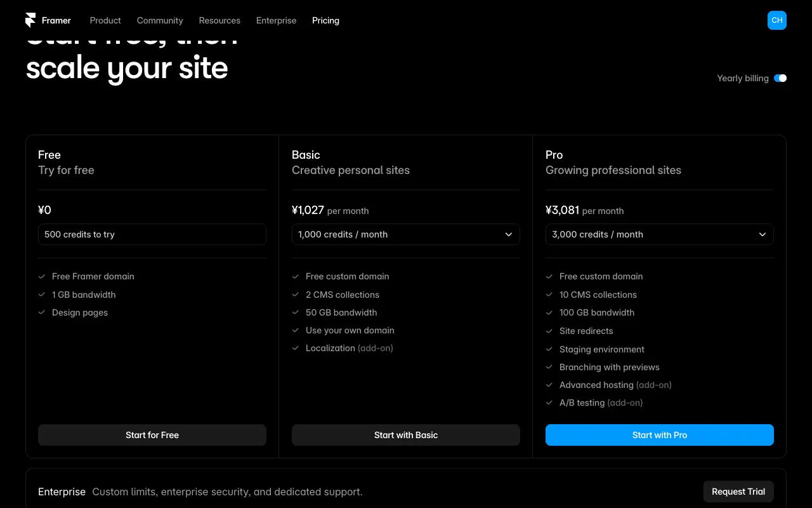812x508 pixels.
Task: Go to the Enterprise nav item
Action: pos(276,20)
